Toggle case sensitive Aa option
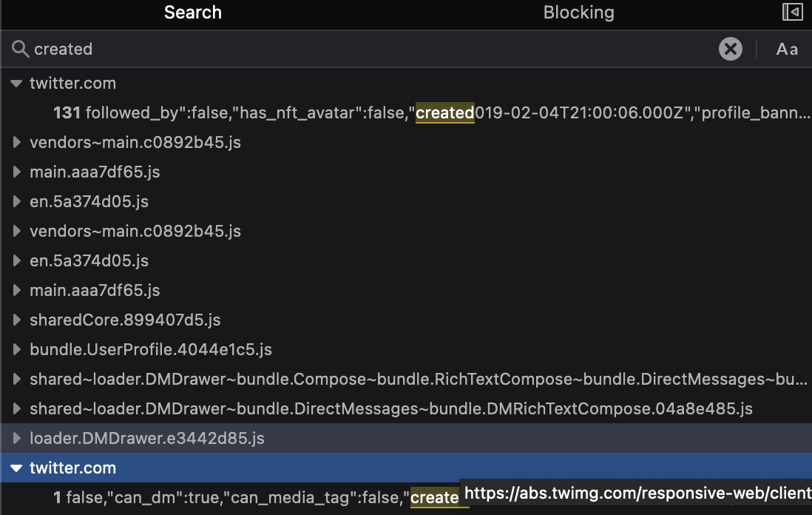 point(787,50)
